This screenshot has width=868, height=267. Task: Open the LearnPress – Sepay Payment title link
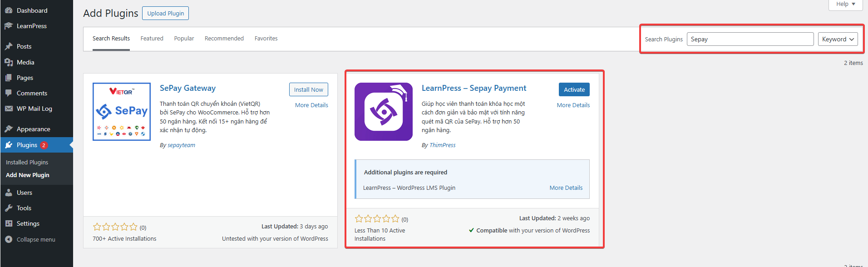(474, 88)
